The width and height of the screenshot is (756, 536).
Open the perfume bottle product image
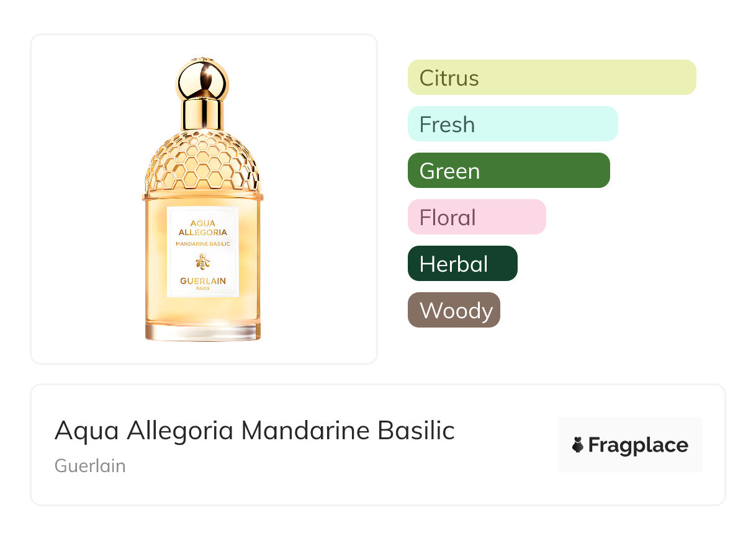pyautogui.click(x=204, y=199)
